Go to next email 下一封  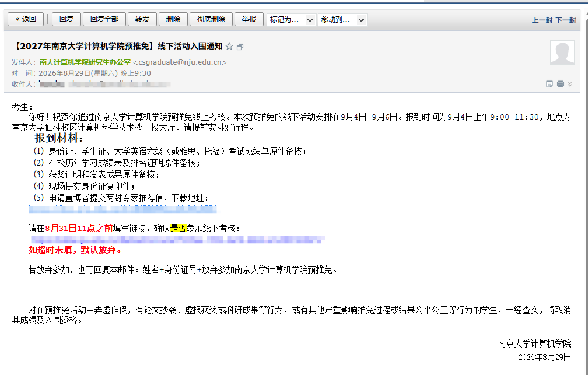pyautogui.click(x=565, y=20)
